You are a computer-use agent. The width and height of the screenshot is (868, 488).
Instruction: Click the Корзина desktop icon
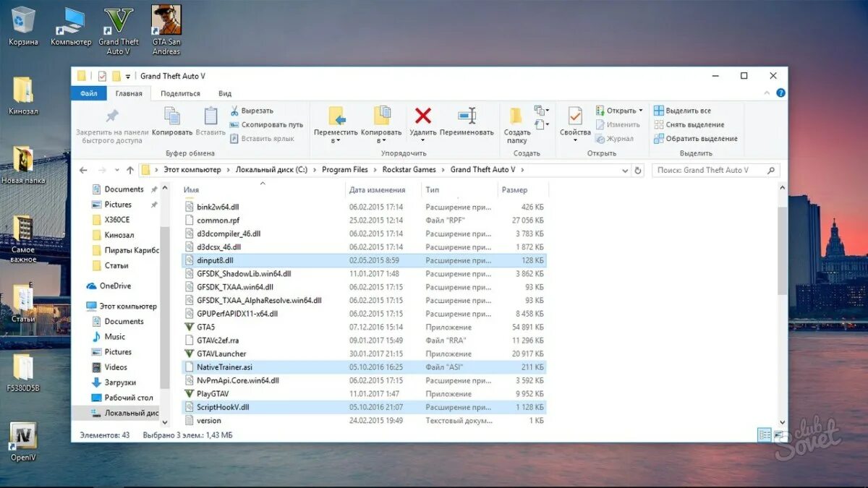(x=23, y=26)
